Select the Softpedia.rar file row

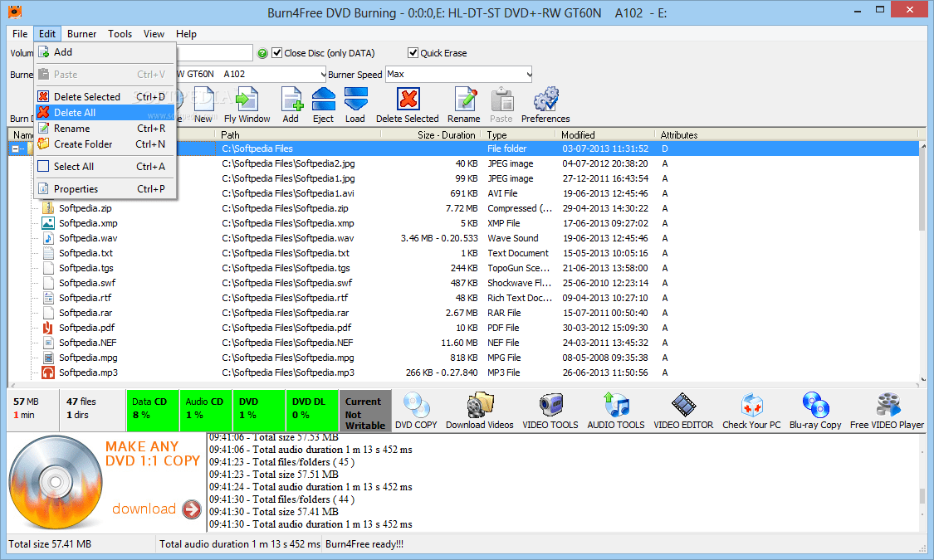462,313
